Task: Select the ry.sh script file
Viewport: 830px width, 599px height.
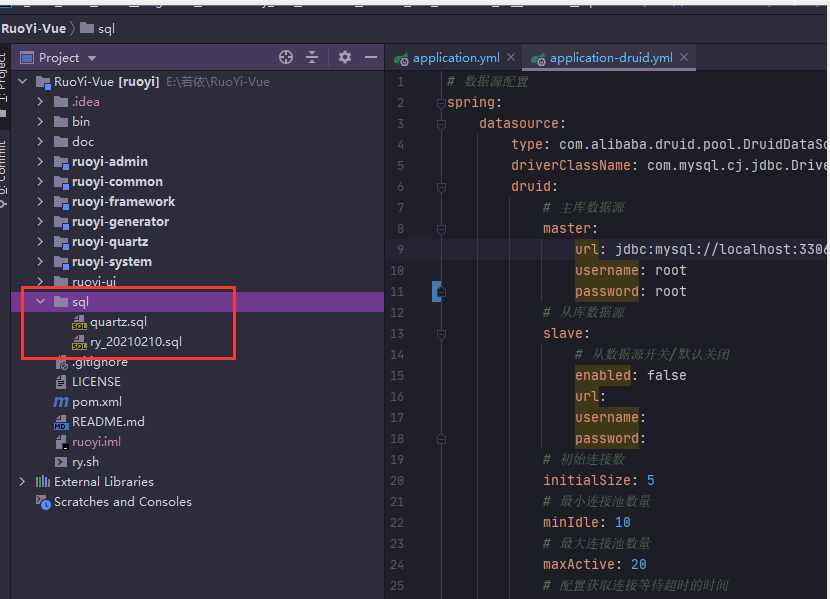Action: [x=85, y=462]
